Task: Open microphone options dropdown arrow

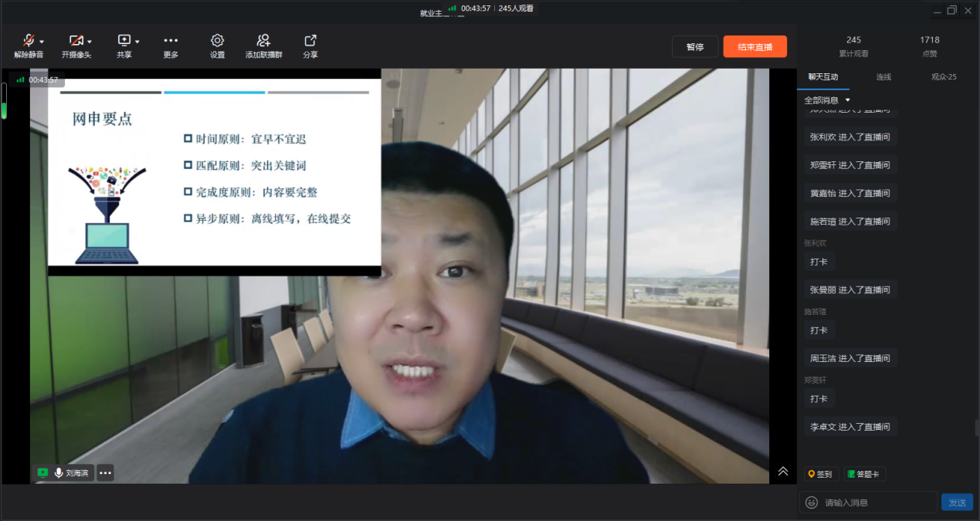Action: tap(42, 42)
